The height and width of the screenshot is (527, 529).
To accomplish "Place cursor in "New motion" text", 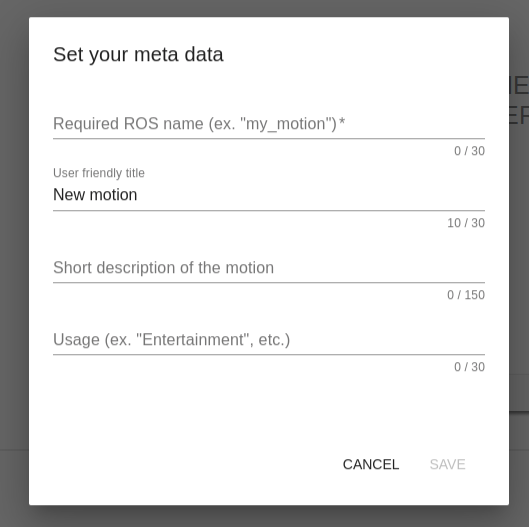I will pyautogui.click(x=95, y=195).
